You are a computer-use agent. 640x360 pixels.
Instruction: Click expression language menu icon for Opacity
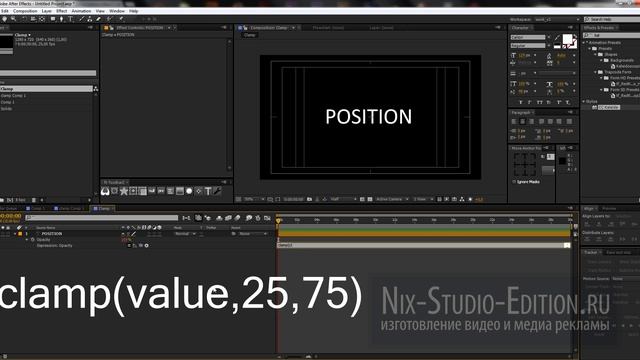(147, 246)
